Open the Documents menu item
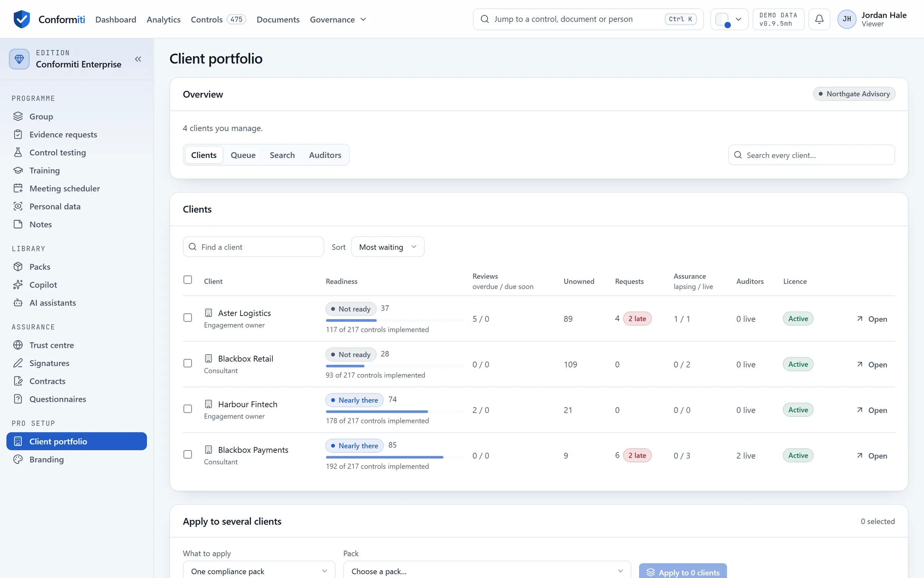Image resolution: width=924 pixels, height=578 pixels. pyautogui.click(x=278, y=19)
